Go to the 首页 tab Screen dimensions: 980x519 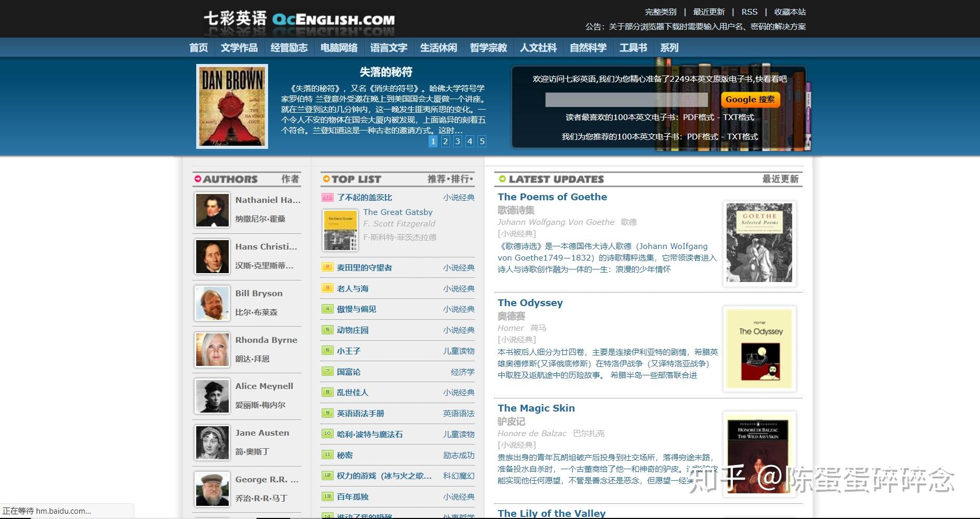pos(198,47)
